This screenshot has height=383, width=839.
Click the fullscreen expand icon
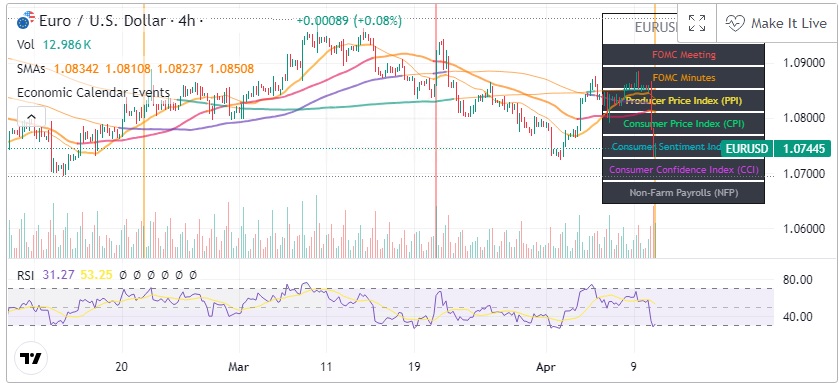697,23
